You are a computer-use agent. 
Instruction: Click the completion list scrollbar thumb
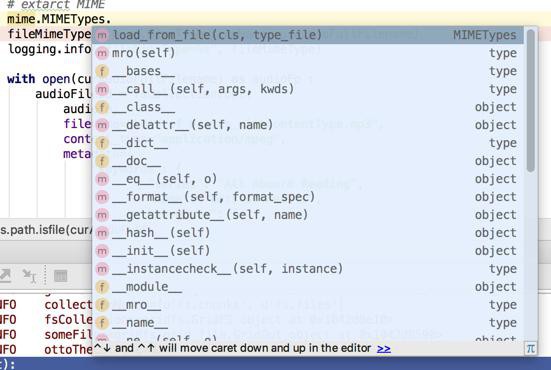coord(531,101)
